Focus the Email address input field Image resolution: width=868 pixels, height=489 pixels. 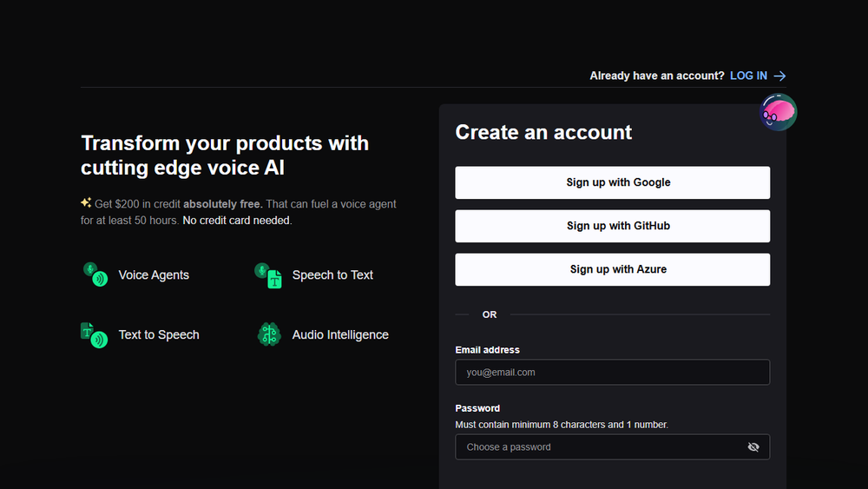coord(612,373)
